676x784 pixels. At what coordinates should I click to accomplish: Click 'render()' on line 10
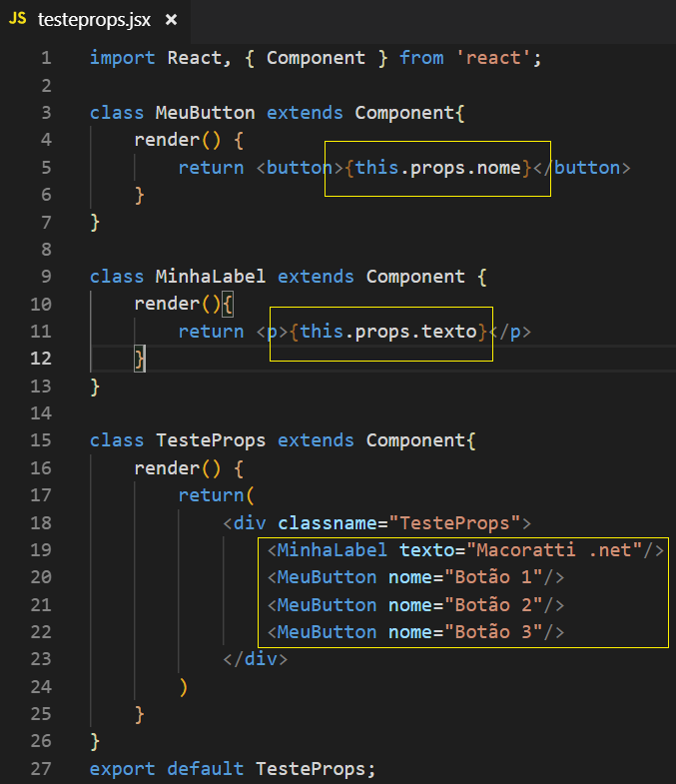coord(178,304)
